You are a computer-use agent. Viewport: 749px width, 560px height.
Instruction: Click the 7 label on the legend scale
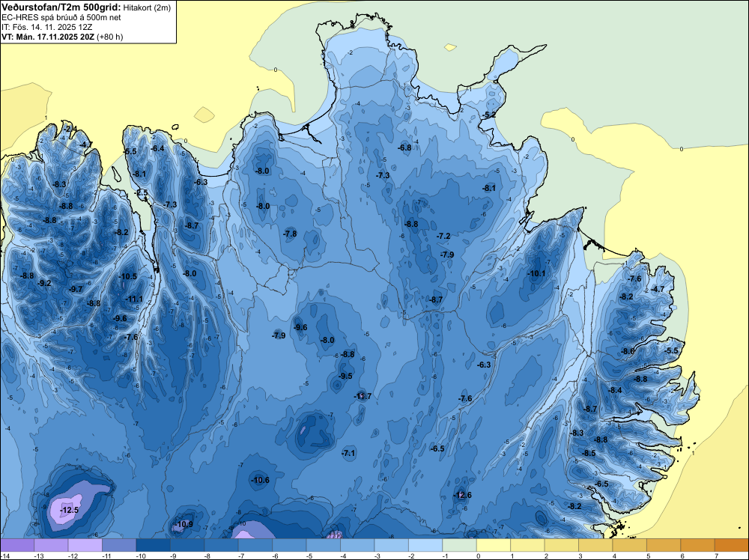pyautogui.click(x=715, y=556)
